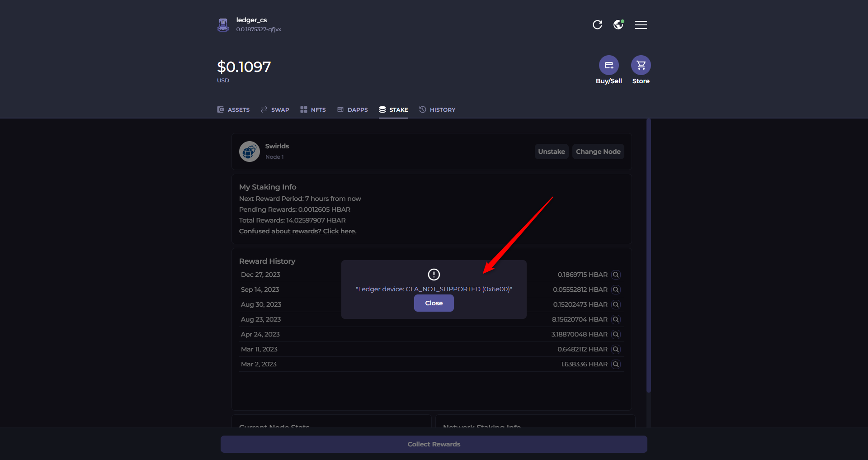Open the Store cart icon
Image resolution: width=868 pixels, height=460 pixels.
[641, 65]
